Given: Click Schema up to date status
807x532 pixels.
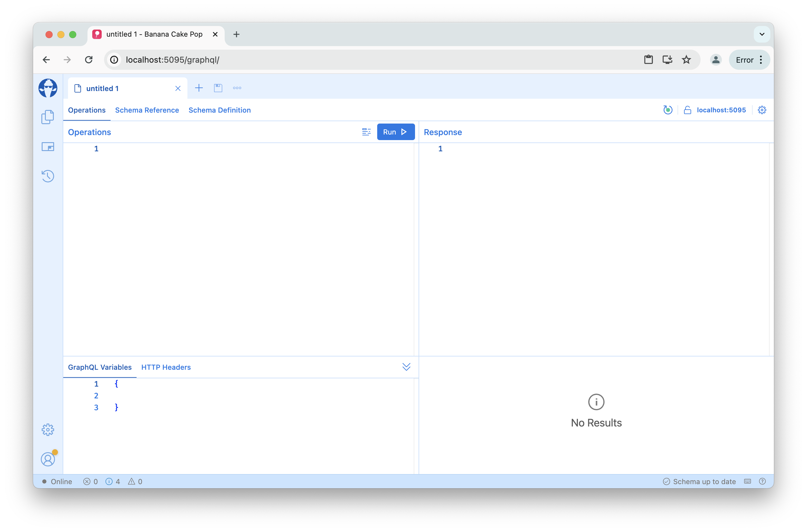Looking at the screenshot, I should (x=699, y=481).
